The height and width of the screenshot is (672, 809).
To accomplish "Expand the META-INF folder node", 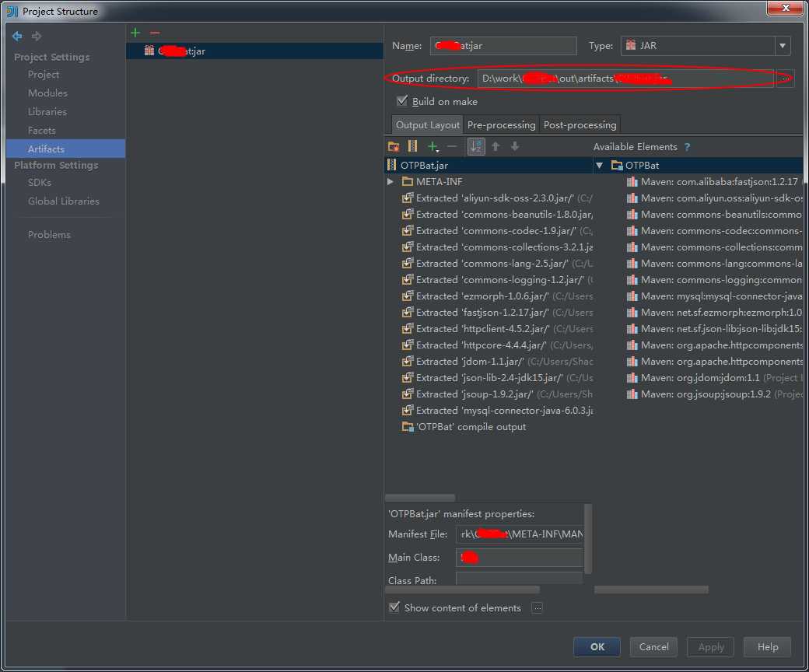I will [x=390, y=181].
